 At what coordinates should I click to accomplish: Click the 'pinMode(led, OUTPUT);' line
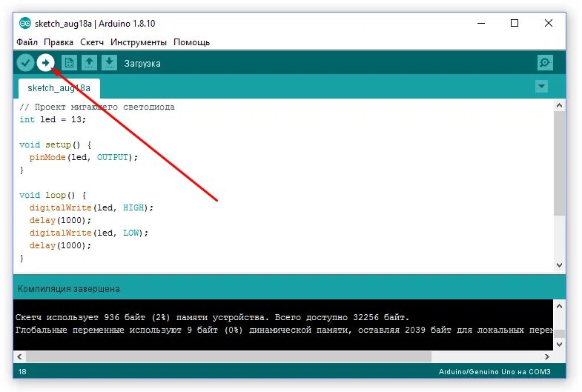(84, 157)
